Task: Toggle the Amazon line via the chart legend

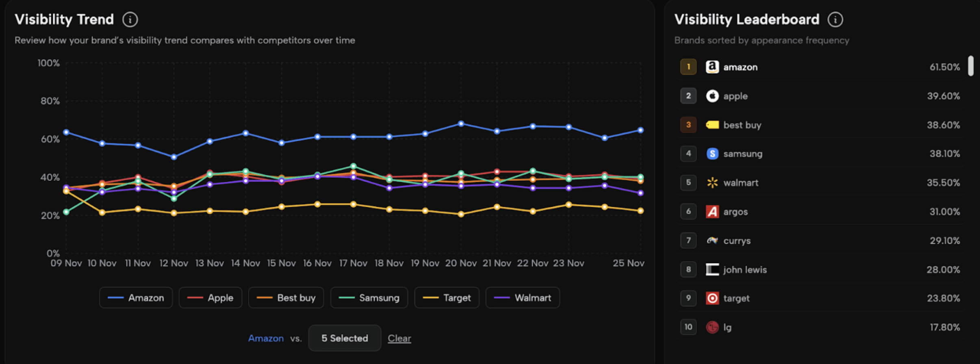Action: [136, 297]
